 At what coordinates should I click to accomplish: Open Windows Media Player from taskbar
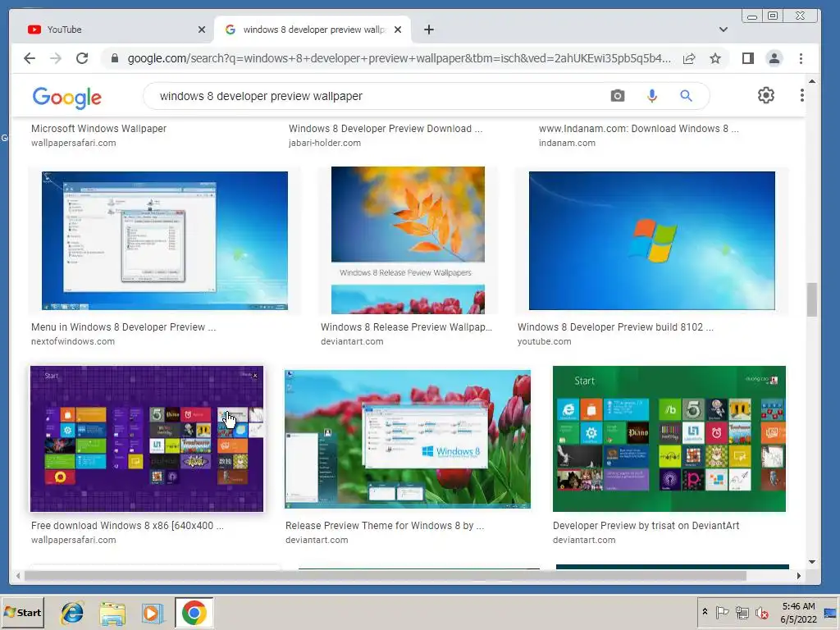153,614
